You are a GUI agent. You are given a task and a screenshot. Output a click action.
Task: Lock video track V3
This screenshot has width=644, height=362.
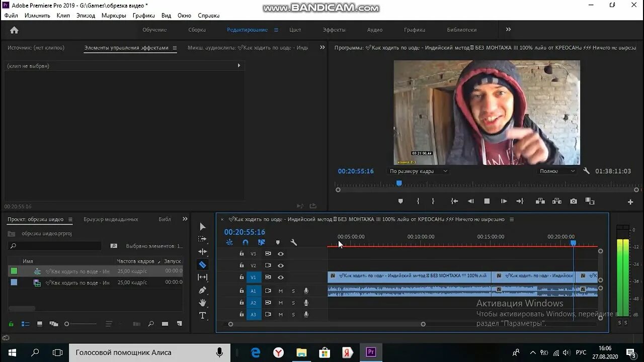[242, 253]
